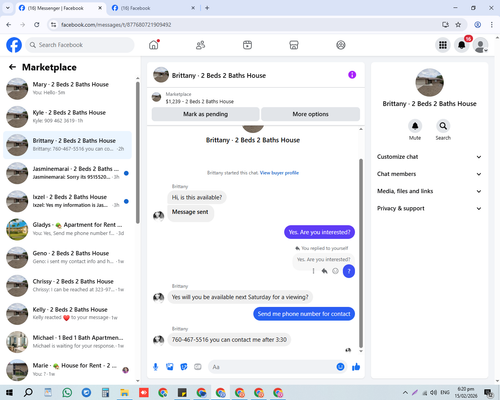
Task: Click the chat list vertical scrollbar
Action: click(x=138, y=153)
